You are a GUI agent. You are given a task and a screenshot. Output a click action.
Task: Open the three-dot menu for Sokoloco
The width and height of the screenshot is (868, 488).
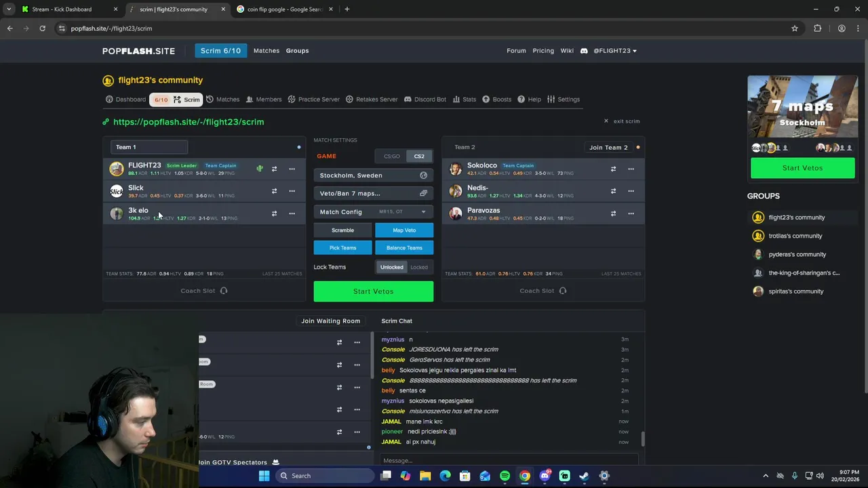point(631,169)
